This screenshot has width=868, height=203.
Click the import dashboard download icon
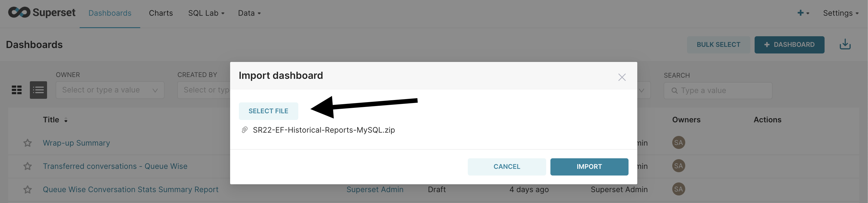click(845, 45)
